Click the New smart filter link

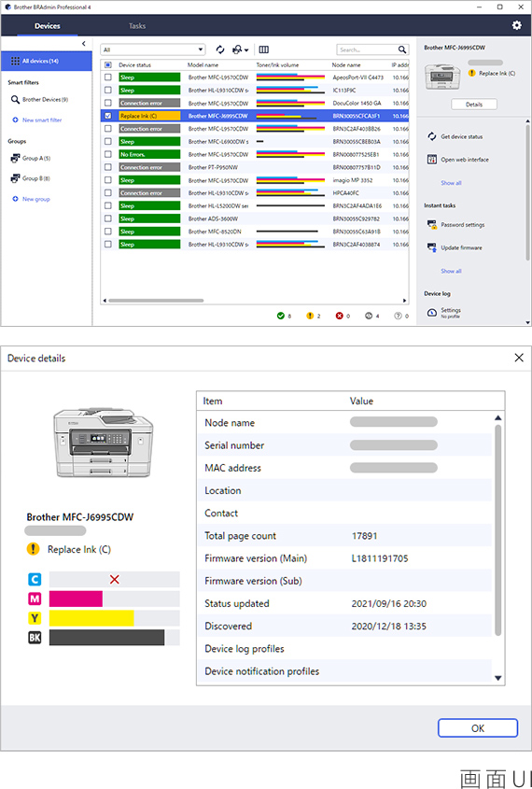tap(42, 120)
